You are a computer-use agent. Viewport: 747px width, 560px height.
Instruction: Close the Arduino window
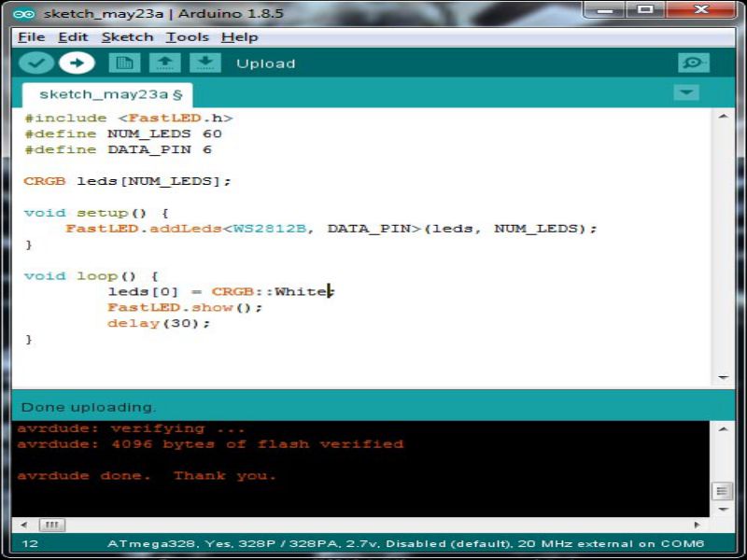click(x=701, y=9)
